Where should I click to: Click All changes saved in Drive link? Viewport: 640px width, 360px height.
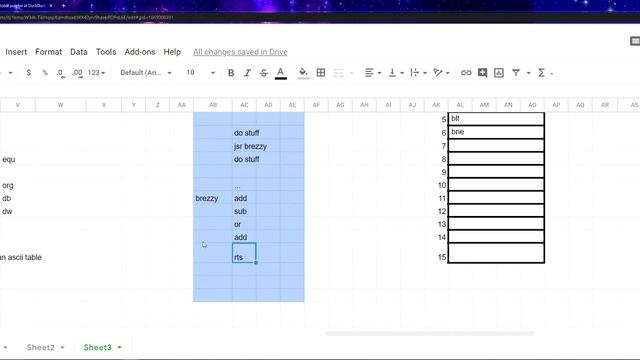click(240, 52)
